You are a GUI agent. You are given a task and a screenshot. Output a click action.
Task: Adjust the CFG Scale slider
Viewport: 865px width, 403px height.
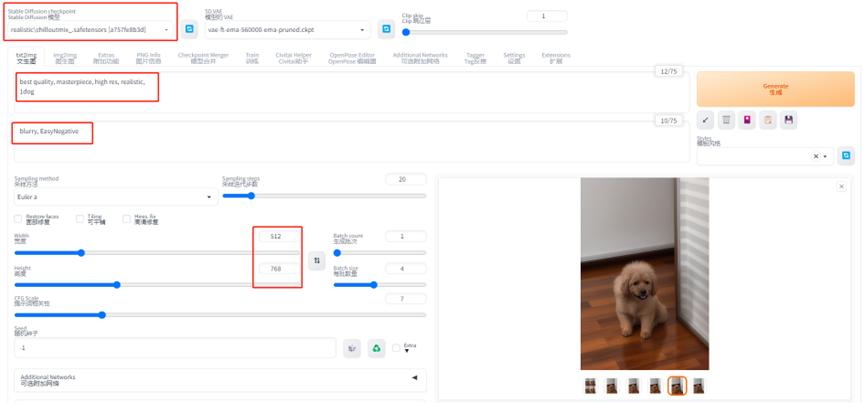[220, 315]
